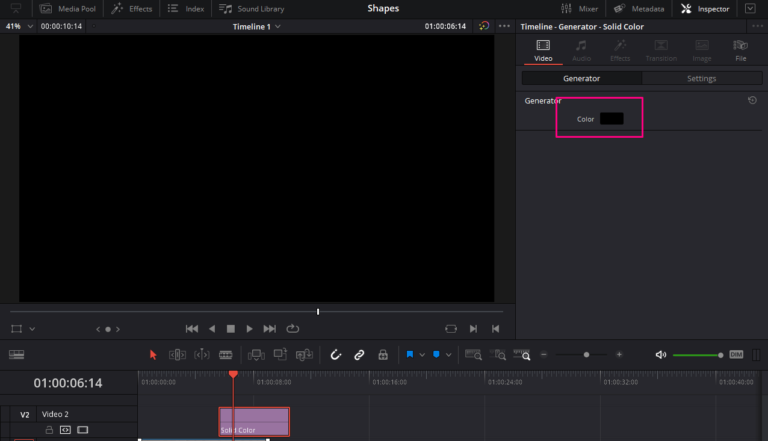The image size is (768, 441).
Task: Switch to the Video inspector tab
Action: [543, 51]
